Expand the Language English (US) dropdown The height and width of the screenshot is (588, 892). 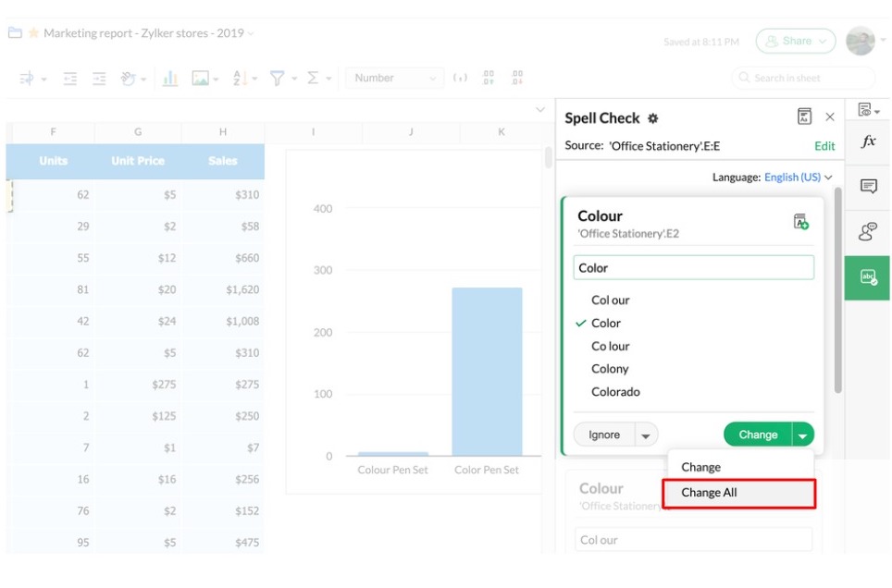pyautogui.click(x=798, y=178)
